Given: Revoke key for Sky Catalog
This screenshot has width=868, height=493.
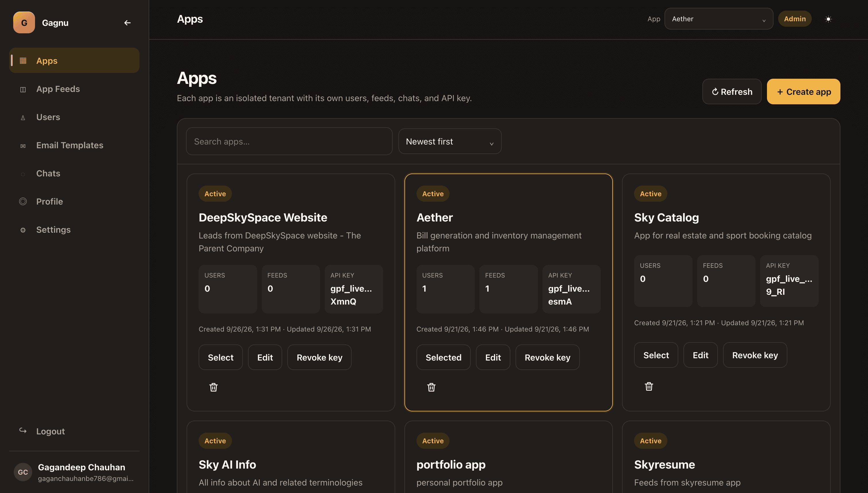Looking at the screenshot, I should click(755, 355).
